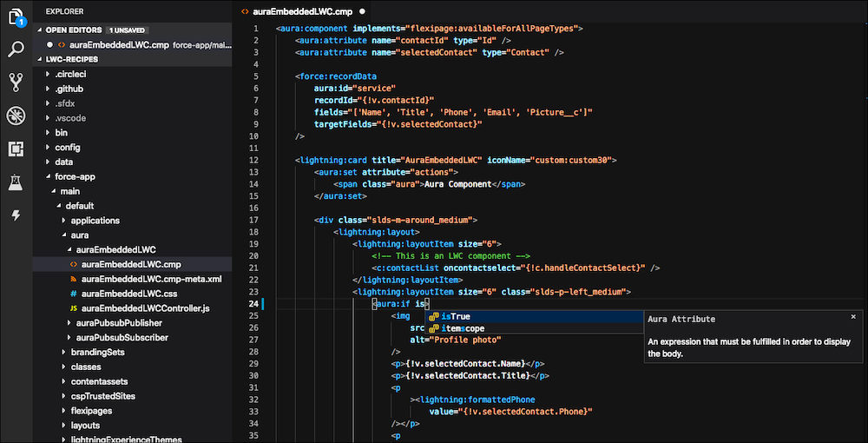Expand the .sfdx folder
The height and width of the screenshot is (443, 868).
[48, 103]
